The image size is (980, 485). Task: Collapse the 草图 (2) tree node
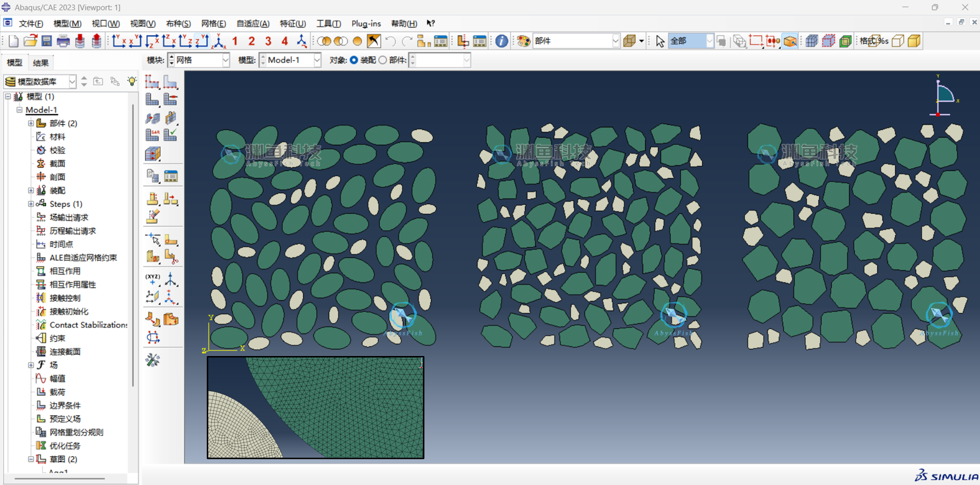click(x=31, y=459)
